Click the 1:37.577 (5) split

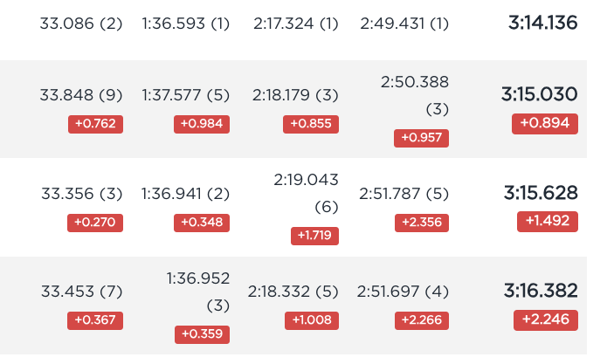186,95
